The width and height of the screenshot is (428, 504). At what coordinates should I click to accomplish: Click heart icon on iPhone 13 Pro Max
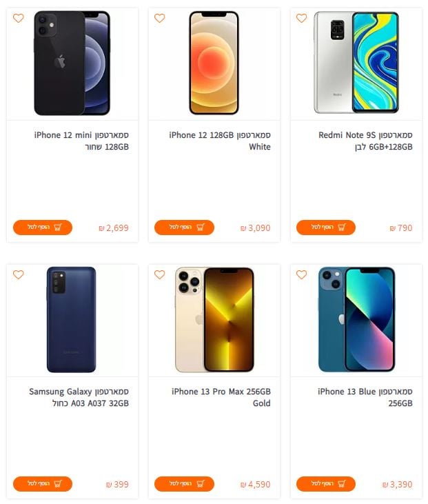[x=160, y=274]
